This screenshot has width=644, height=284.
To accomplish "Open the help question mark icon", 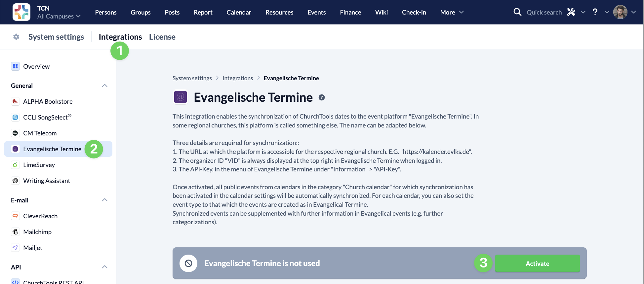I will click(595, 12).
